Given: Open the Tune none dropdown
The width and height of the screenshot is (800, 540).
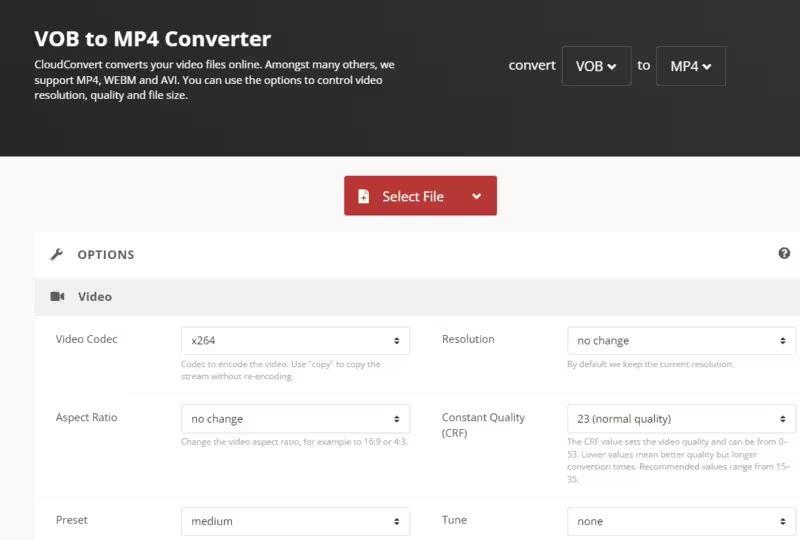Looking at the screenshot, I should [681, 521].
